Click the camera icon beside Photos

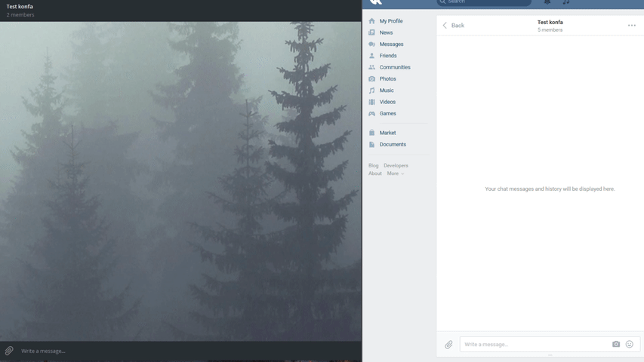click(x=371, y=78)
